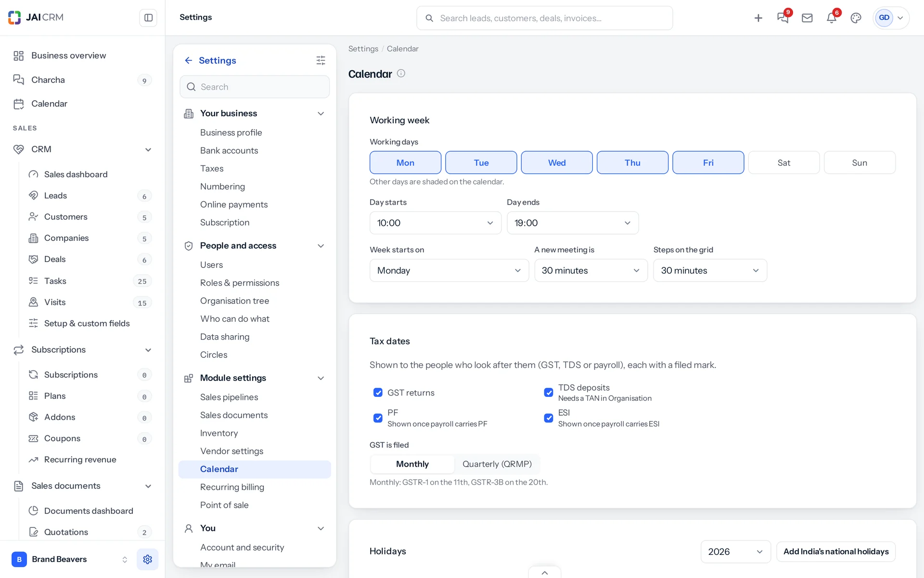
Task: Open the Day starts dropdown
Action: 436,223
